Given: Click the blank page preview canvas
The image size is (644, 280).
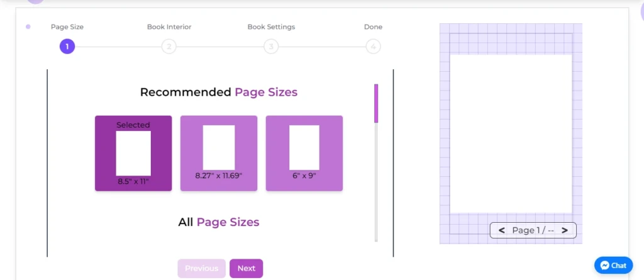Looking at the screenshot, I should click(511, 133).
